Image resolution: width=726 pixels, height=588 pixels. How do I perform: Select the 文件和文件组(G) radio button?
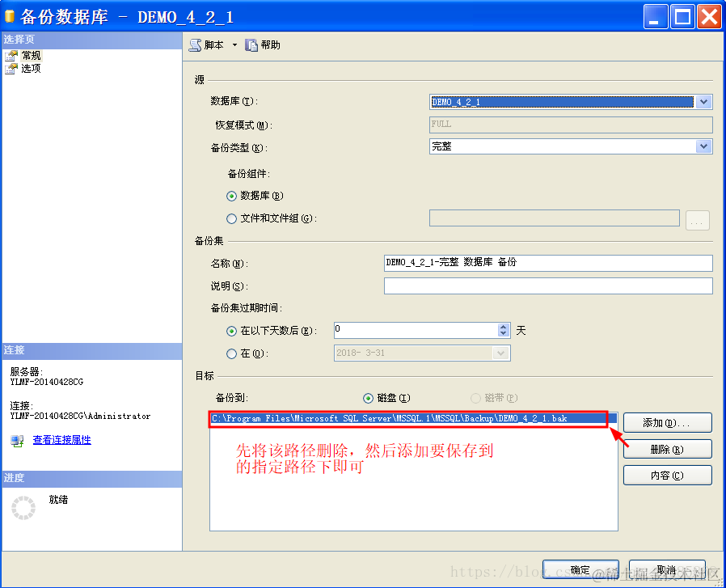tap(231, 218)
